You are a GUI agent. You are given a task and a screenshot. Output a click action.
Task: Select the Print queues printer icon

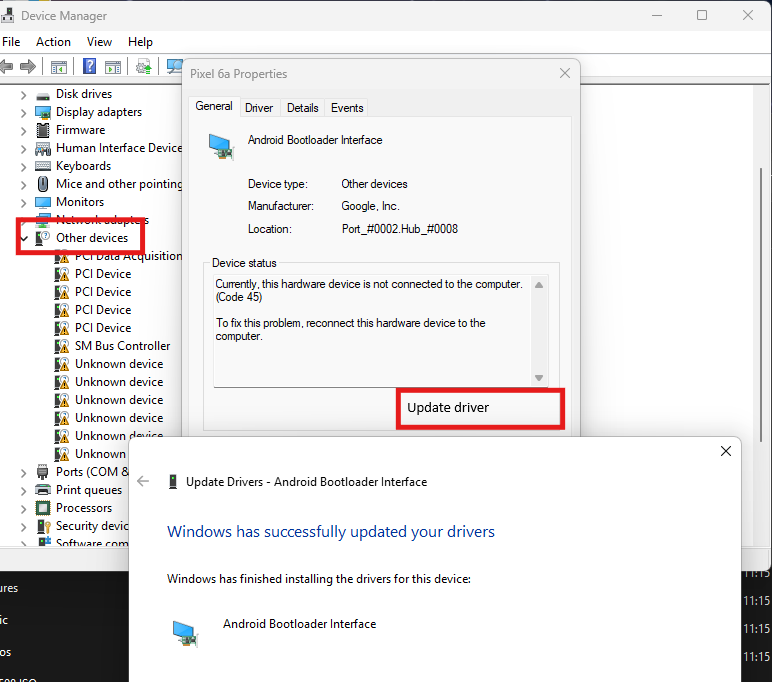pos(43,490)
